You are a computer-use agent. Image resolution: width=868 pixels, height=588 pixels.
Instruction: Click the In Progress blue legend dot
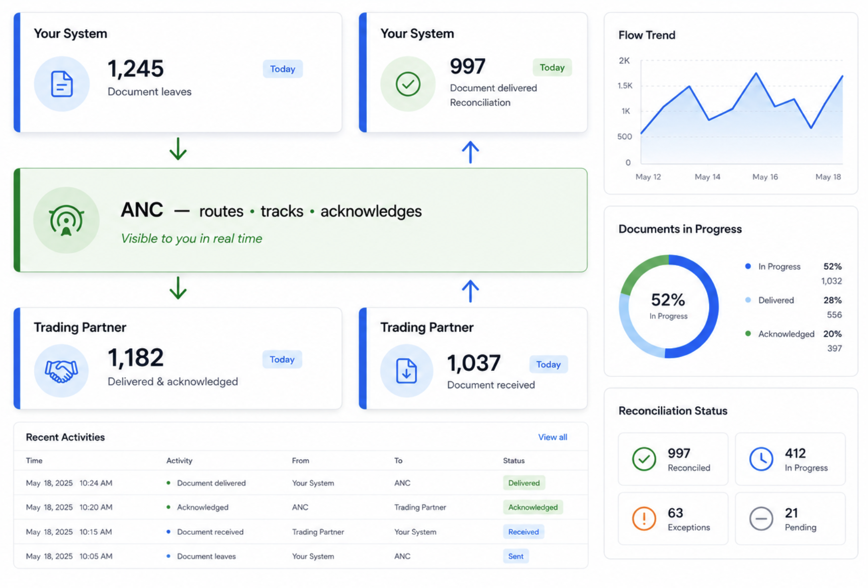(x=748, y=266)
